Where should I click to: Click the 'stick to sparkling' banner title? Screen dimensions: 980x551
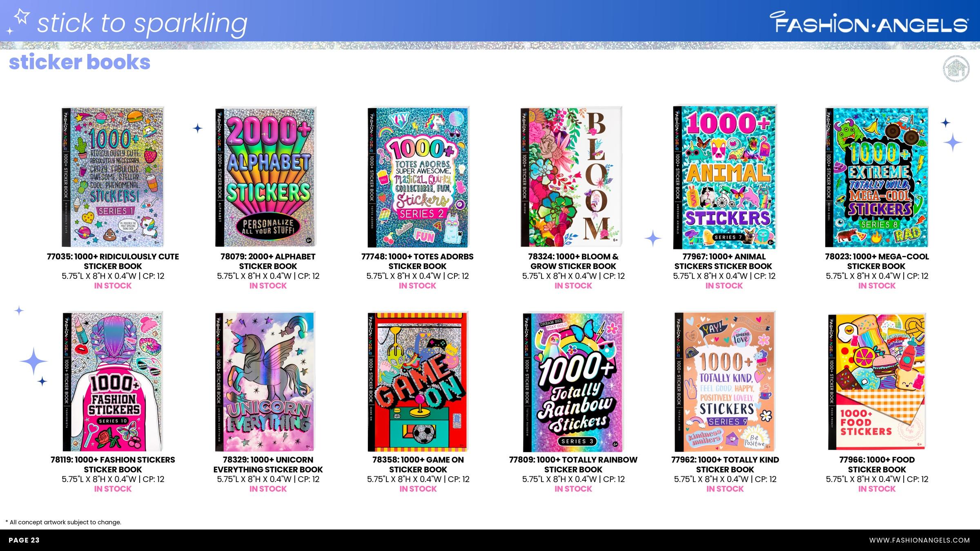[142, 23]
